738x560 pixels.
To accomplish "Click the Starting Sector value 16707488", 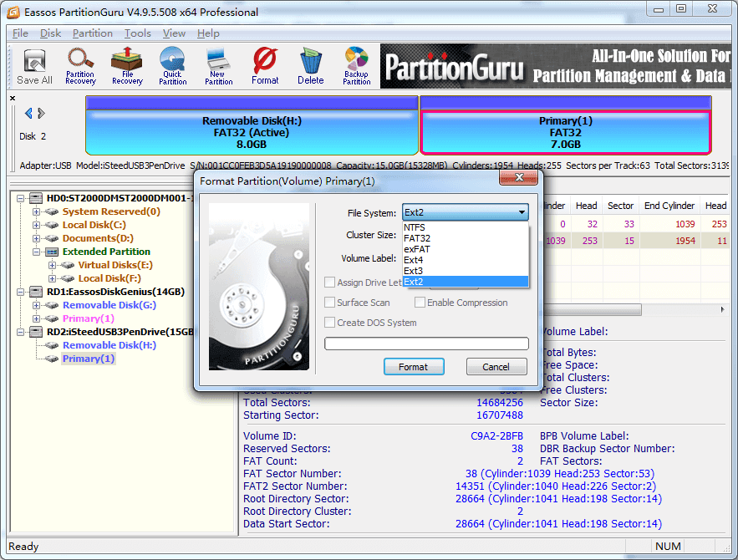I will [499, 415].
